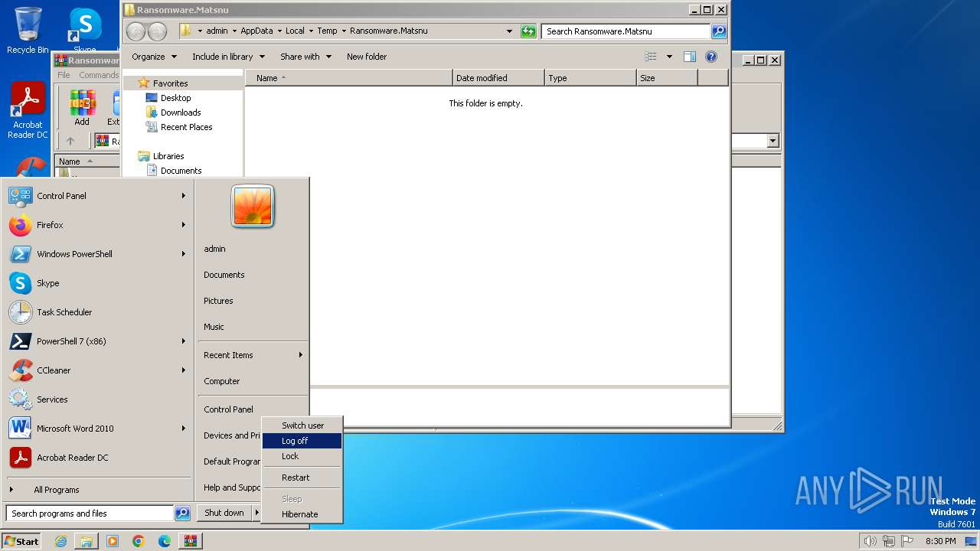Select Switch user from the shutdown menu
This screenshot has width=980, height=551.
(x=302, y=425)
